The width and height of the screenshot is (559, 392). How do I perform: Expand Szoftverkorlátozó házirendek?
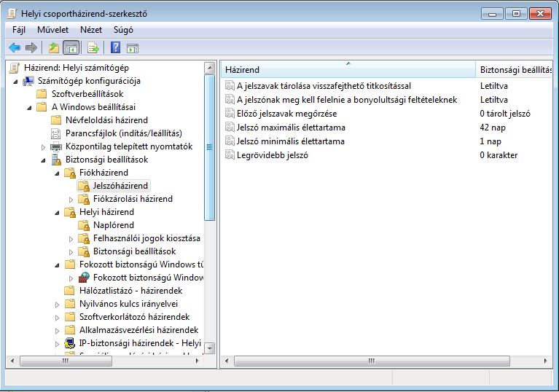point(58,318)
